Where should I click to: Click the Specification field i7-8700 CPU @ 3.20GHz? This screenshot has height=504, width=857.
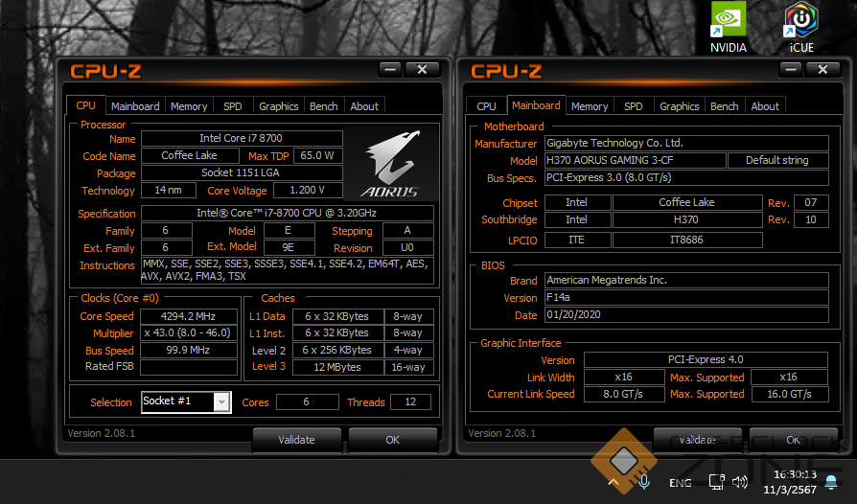click(x=288, y=213)
